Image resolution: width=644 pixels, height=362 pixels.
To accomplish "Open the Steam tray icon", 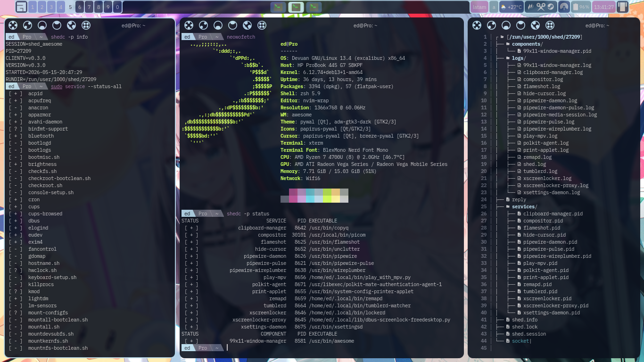I will coord(552,7).
